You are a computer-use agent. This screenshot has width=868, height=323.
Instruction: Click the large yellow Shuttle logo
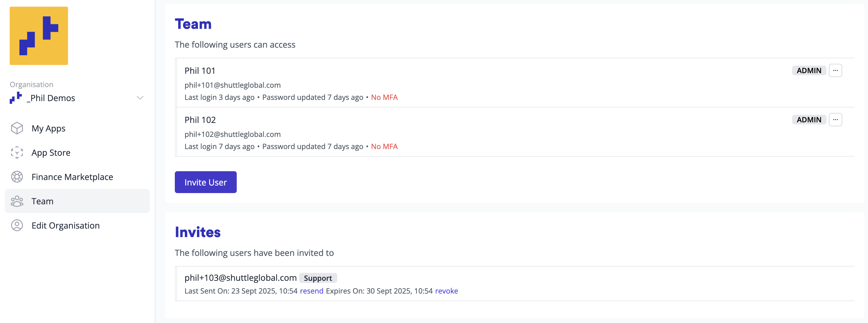[39, 36]
